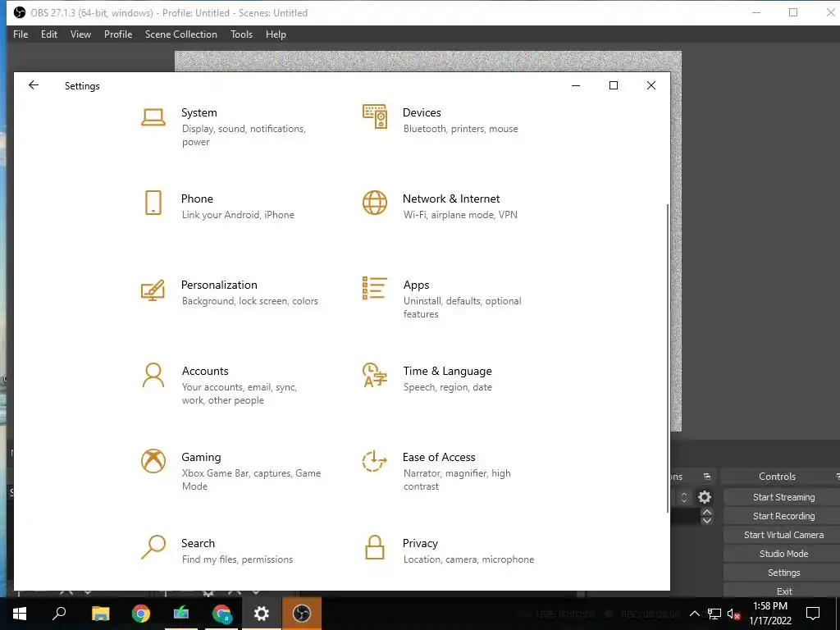Open the OBS File menu
Screen dimensions: 840x630
click(x=21, y=34)
